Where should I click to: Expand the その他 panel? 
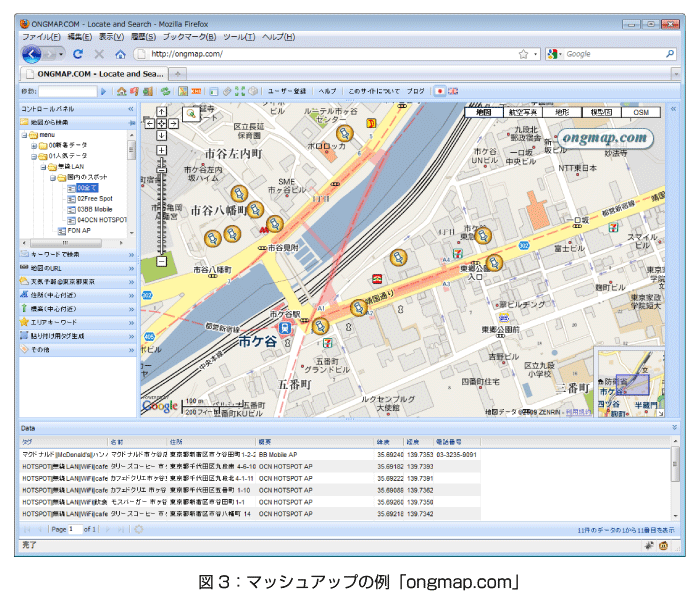click(131, 350)
